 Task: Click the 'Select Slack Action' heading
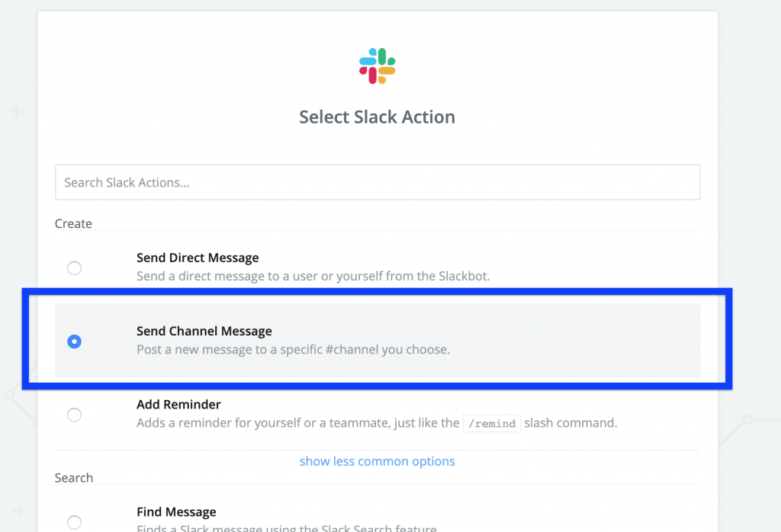point(377,117)
